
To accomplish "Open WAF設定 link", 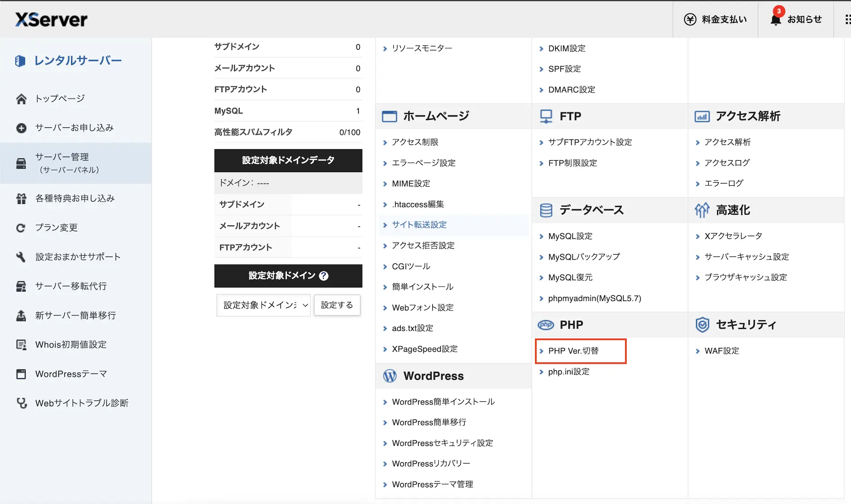I will click(722, 351).
